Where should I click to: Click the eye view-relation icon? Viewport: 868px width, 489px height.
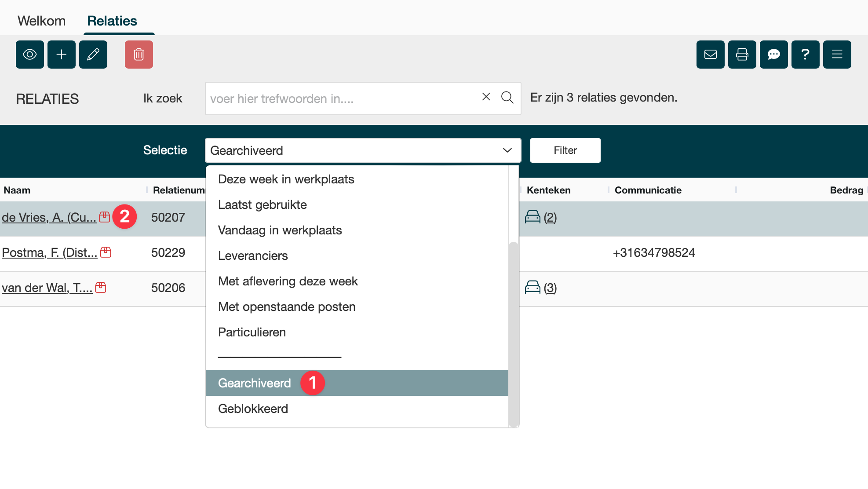30,55
